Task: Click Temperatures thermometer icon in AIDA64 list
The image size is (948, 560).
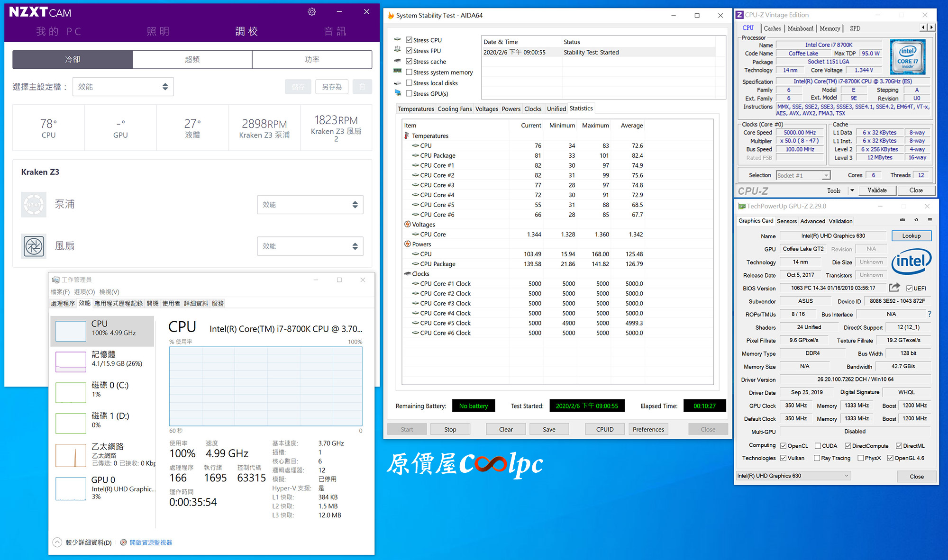Action: pos(407,135)
